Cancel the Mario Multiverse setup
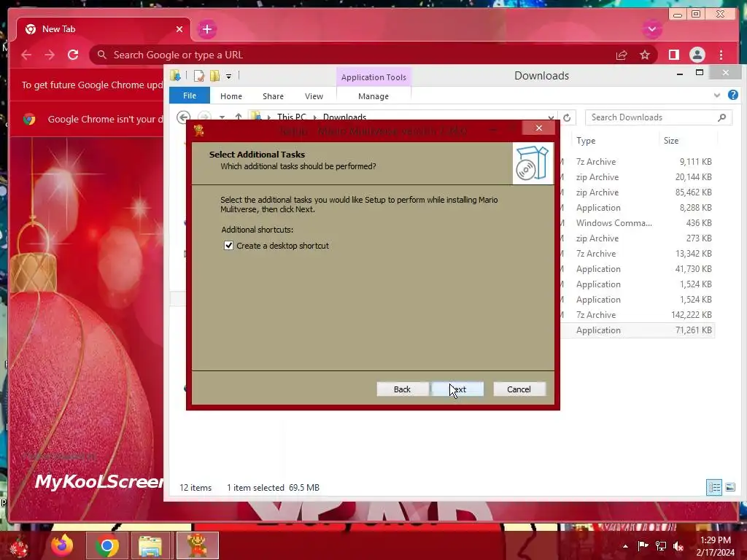747x560 pixels. pyautogui.click(x=519, y=389)
